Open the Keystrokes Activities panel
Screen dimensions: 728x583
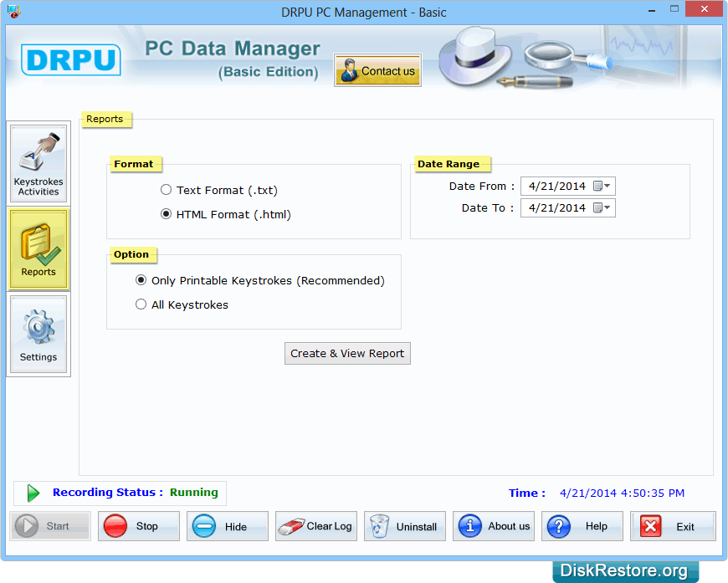click(38, 163)
